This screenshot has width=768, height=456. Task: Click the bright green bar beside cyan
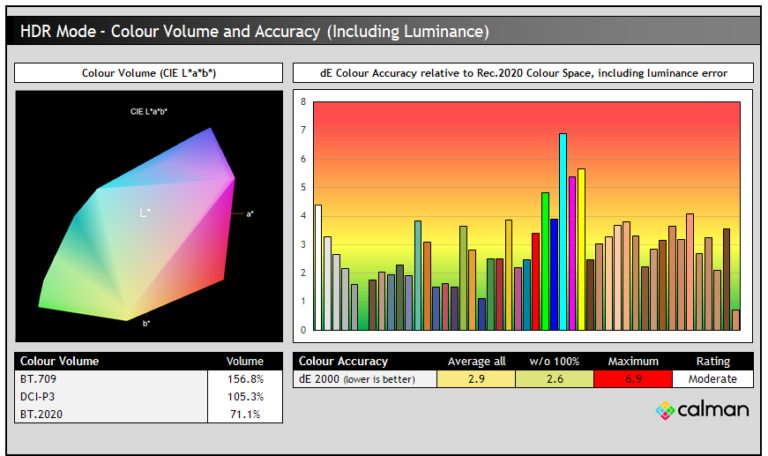(x=545, y=261)
